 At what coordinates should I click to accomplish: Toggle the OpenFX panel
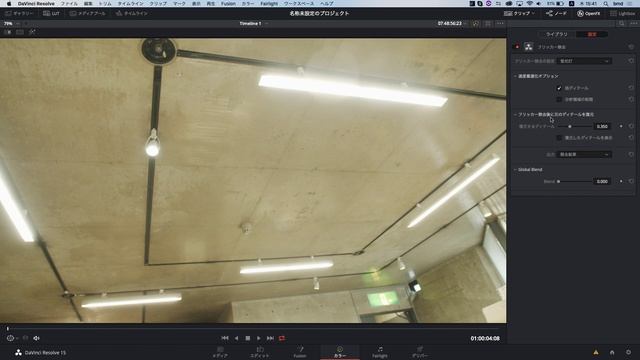pyautogui.click(x=589, y=13)
